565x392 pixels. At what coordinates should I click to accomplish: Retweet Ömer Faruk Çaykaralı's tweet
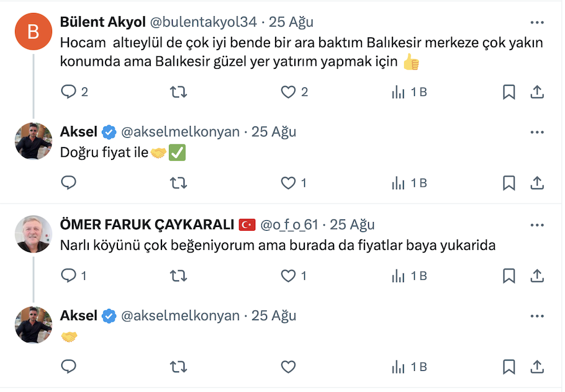178,276
